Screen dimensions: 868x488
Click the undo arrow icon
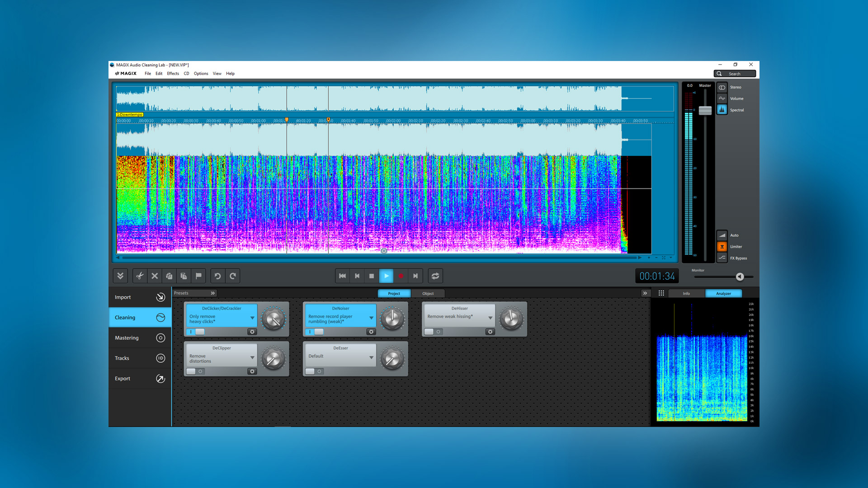click(217, 276)
